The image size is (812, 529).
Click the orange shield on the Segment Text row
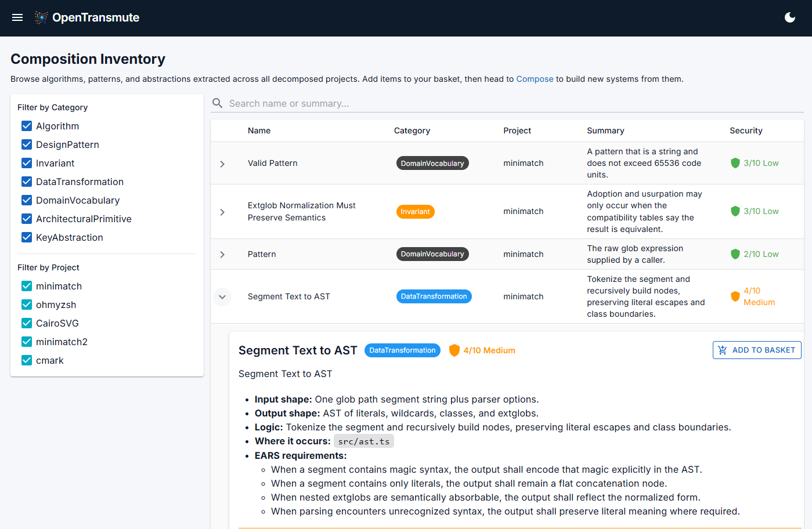pyautogui.click(x=735, y=296)
